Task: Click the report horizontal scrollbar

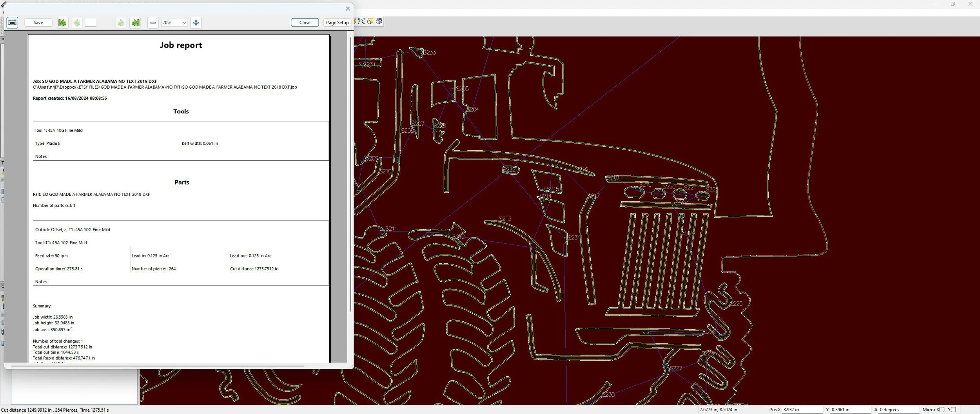Action: tap(158, 366)
